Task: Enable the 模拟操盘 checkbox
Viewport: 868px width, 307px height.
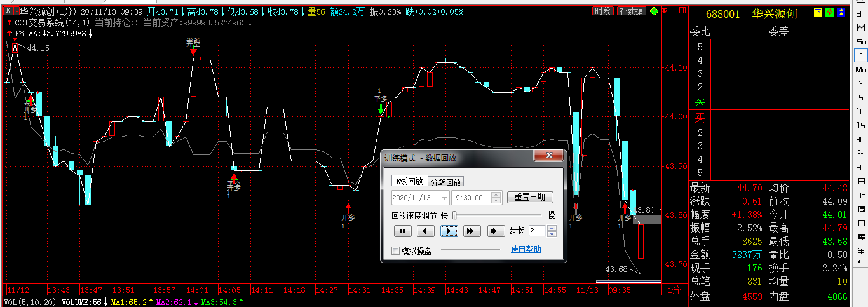Action: click(396, 250)
